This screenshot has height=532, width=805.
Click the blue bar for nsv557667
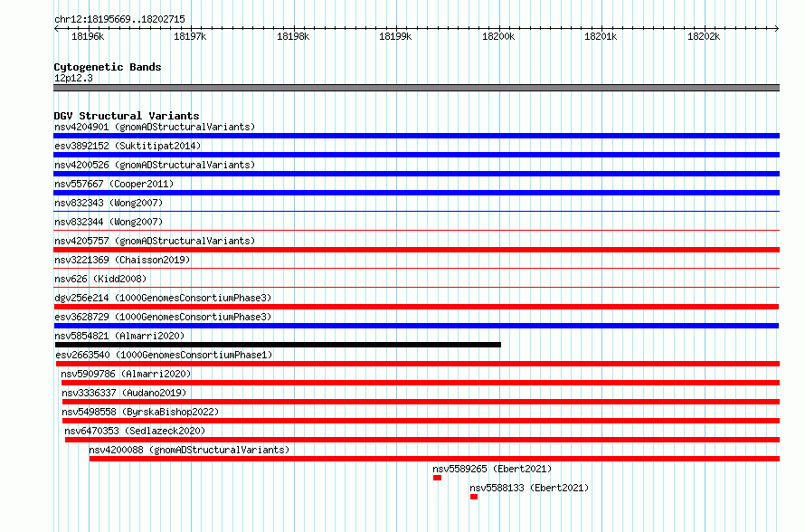tap(416, 193)
